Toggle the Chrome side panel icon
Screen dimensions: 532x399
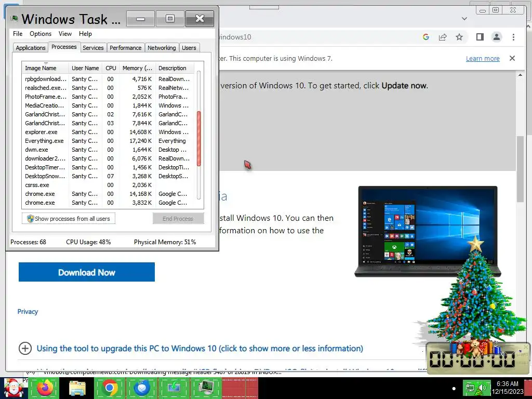pyautogui.click(x=480, y=37)
